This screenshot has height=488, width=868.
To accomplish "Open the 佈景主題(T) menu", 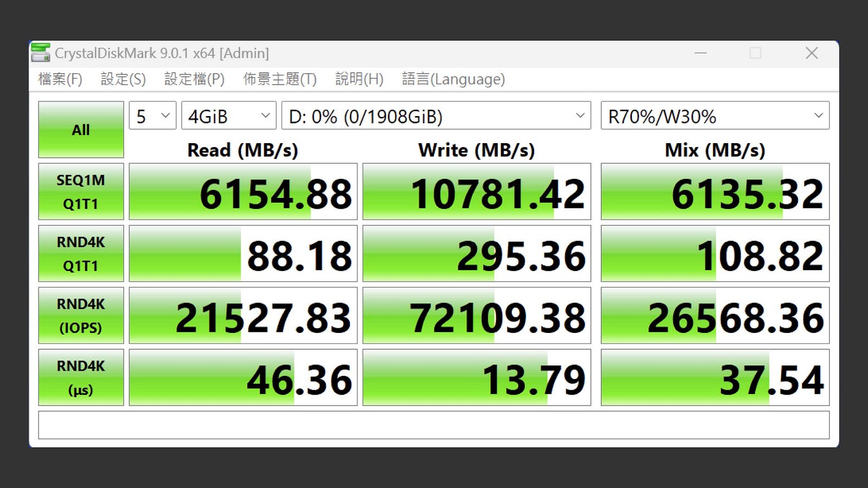I will 279,79.
